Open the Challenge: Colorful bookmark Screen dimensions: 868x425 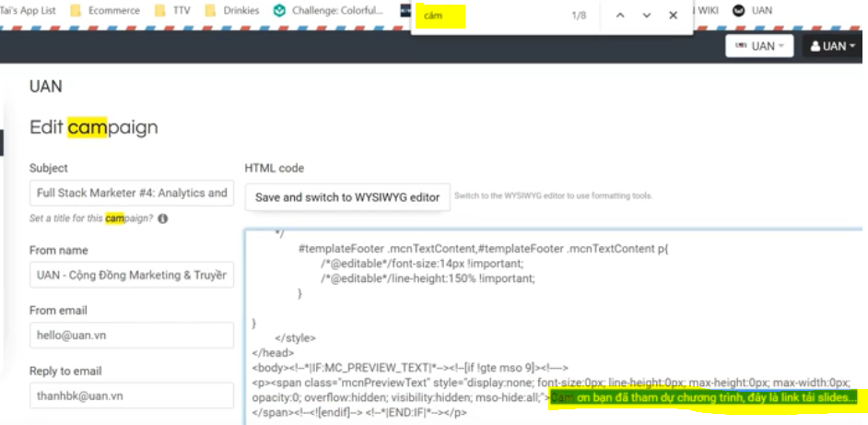pos(328,10)
